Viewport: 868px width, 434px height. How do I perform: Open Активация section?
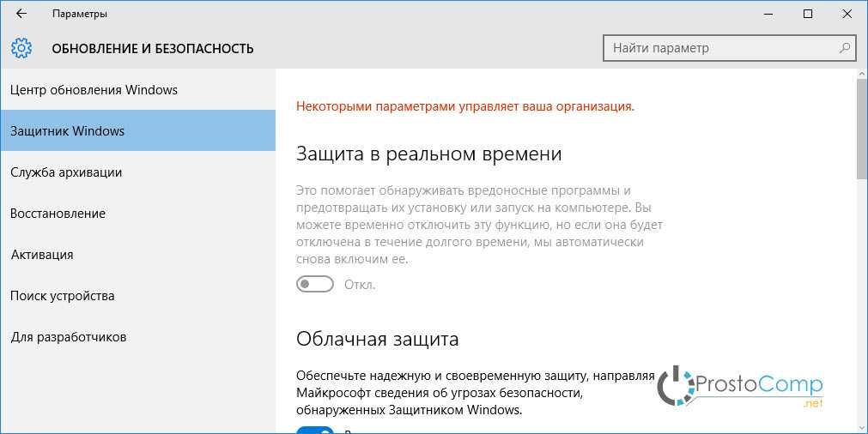click(138, 255)
